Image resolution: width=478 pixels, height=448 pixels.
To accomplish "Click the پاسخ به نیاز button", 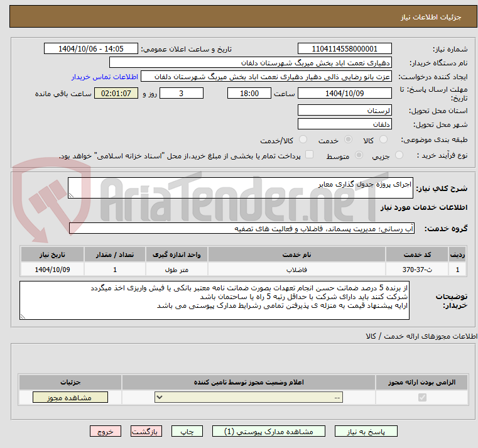I will (x=366, y=432).
